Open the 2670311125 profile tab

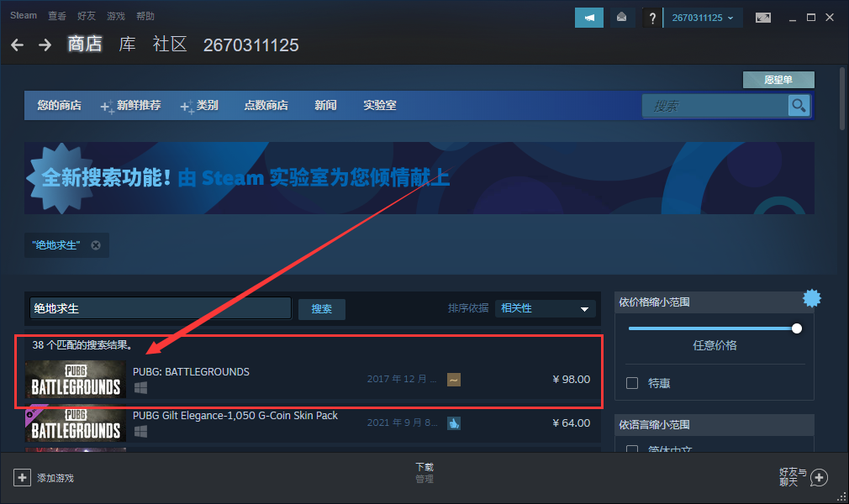coord(250,45)
